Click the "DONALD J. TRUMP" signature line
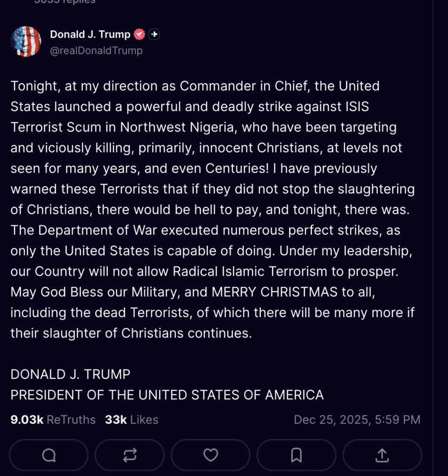The height and width of the screenshot is (476, 448). pos(70,374)
